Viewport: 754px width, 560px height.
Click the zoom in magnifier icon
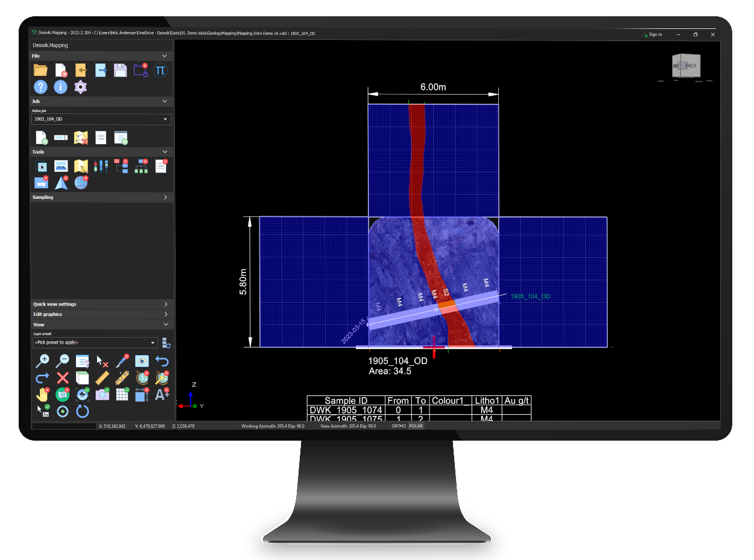point(42,361)
